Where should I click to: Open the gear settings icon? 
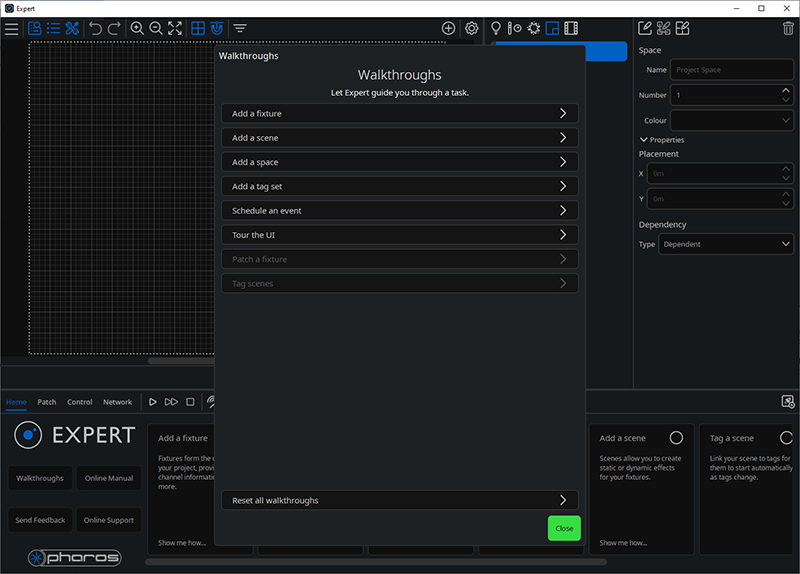click(x=471, y=28)
